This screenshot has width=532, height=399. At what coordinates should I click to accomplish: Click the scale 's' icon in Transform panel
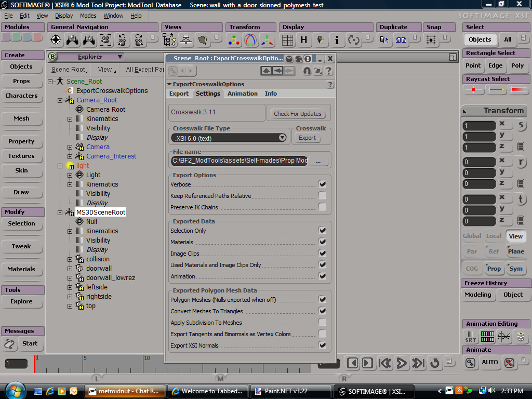pyautogui.click(x=521, y=125)
